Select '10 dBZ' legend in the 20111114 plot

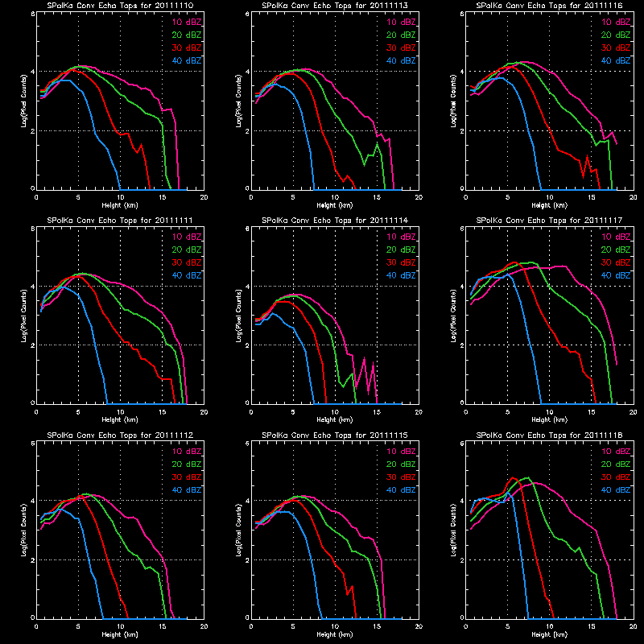pyautogui.click(x=401, y=237)
